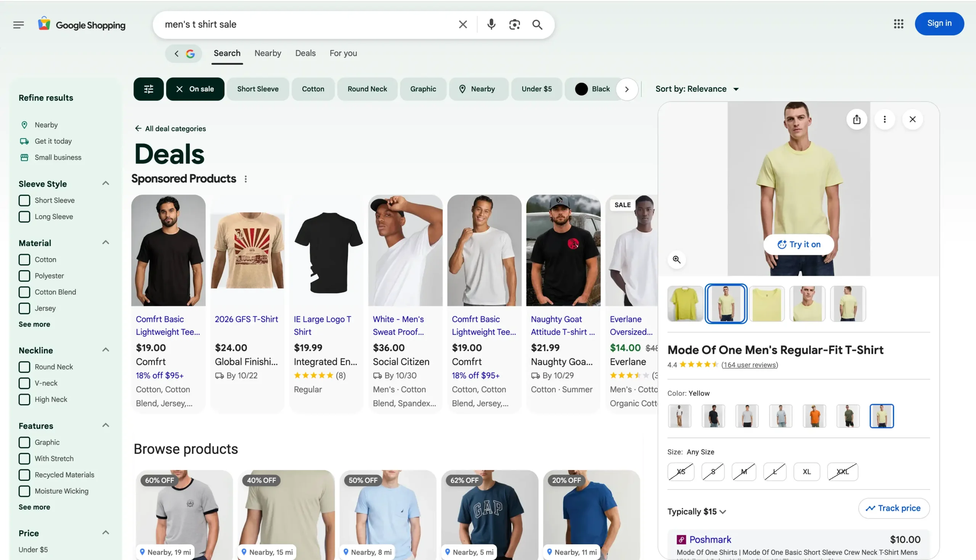Click the Sign in button
976x560 pixels.
(939, 24)
